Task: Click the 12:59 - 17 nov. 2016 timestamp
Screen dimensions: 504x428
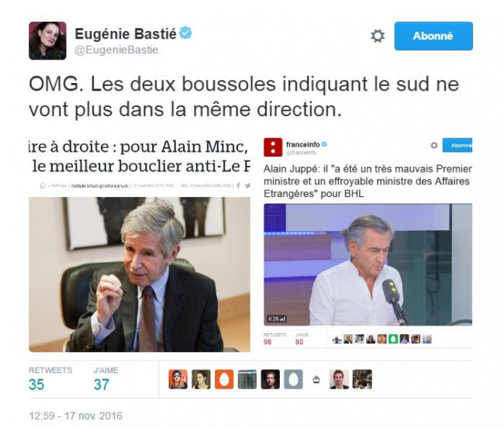Action: click(x=75, y=416)
